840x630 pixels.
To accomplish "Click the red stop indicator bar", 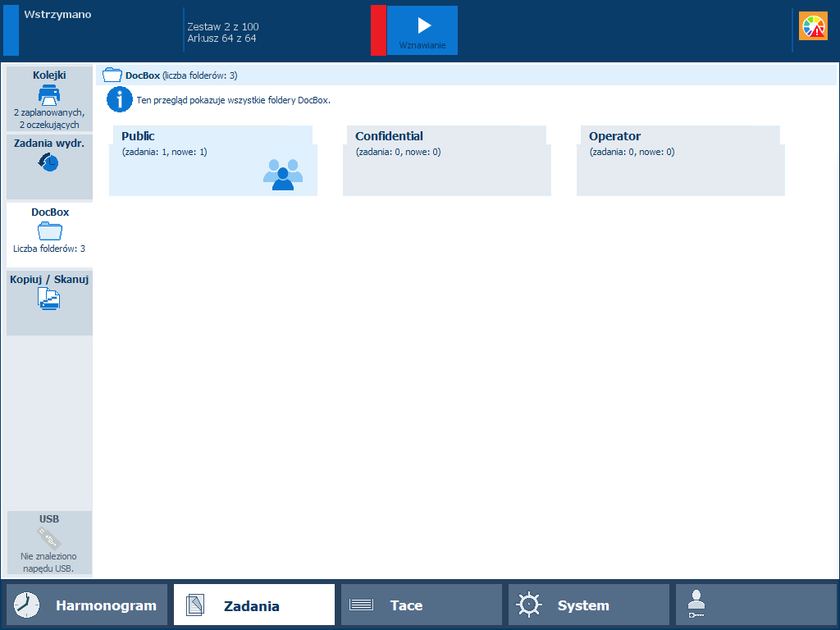I will coord(378,30).
